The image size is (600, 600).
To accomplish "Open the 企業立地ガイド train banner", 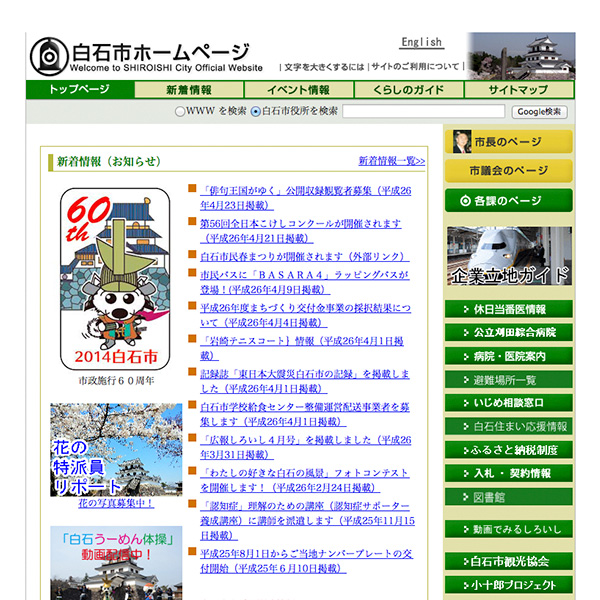I will (509, 258).
